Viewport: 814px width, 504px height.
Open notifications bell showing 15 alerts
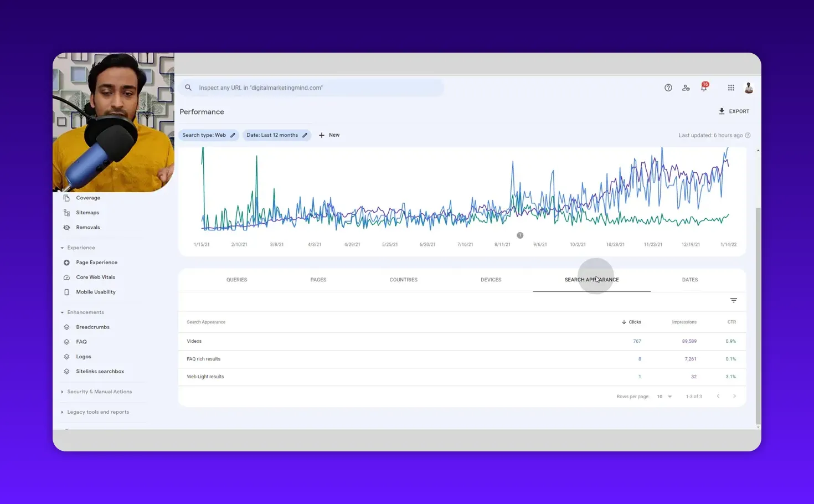(x=704, y=88)
